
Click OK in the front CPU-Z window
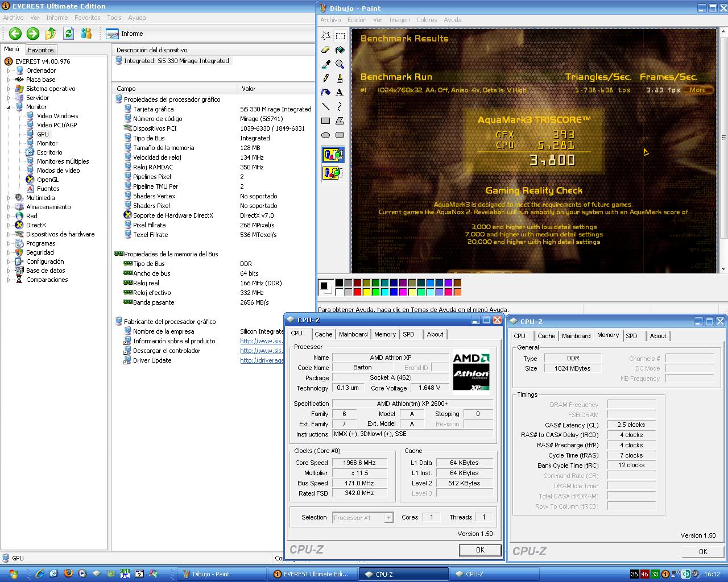pos(480,550)
